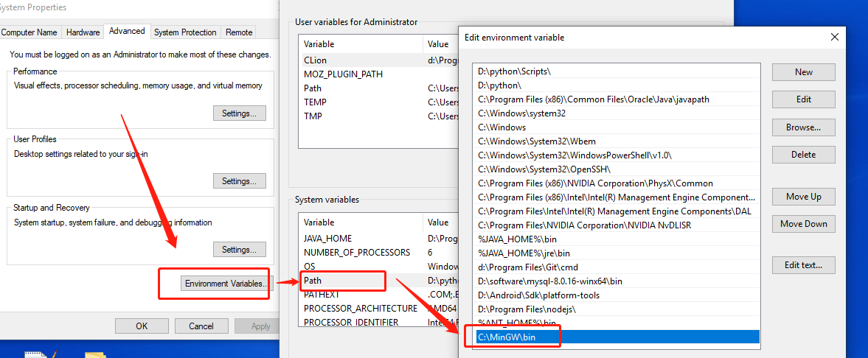This screenshot has width=868, height=358.
Task: Select the System32\Wbem entry
Action: click(618, 141)
